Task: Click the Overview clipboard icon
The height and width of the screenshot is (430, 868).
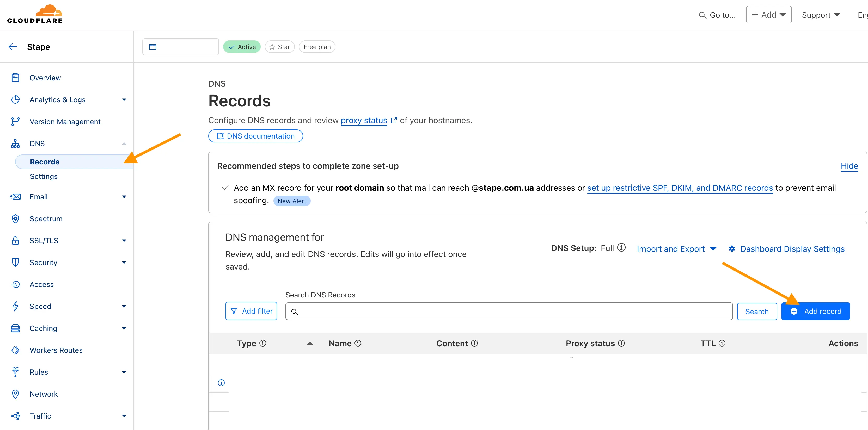Action: pos(15,78)
